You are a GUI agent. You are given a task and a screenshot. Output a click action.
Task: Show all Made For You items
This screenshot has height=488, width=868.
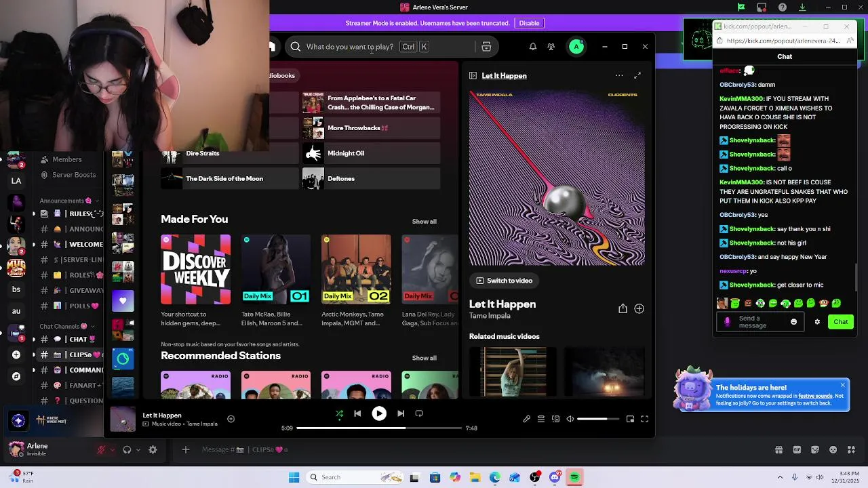point(425,222)
